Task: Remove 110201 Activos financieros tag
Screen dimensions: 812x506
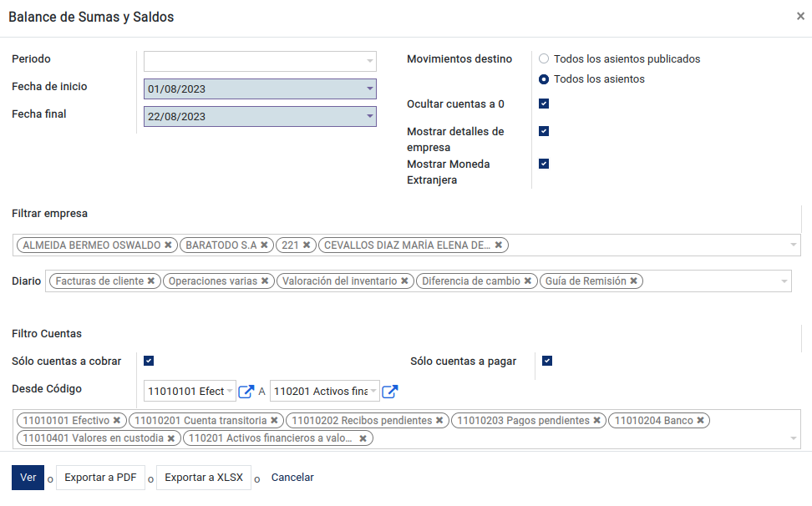Action: tap(363, 438)
